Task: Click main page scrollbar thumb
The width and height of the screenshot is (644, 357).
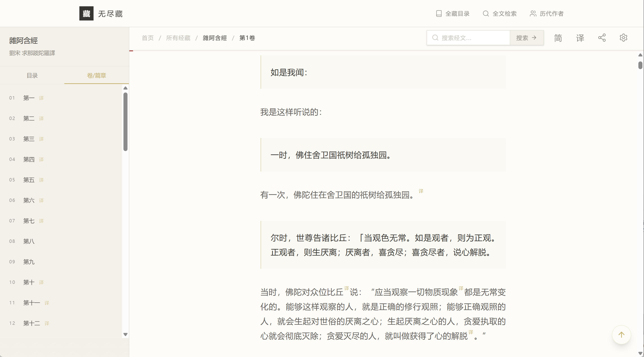Action: [x=640, y=65]
